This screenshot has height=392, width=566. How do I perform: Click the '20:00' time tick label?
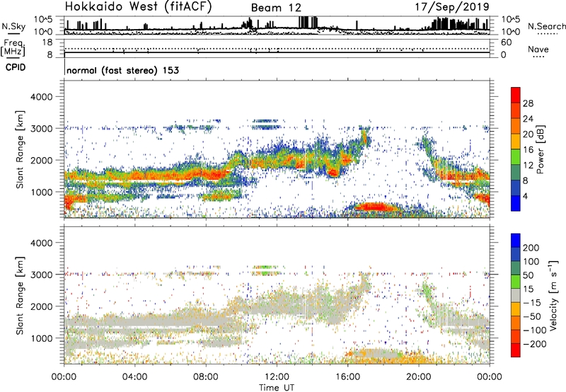click(x=419, y=377)
